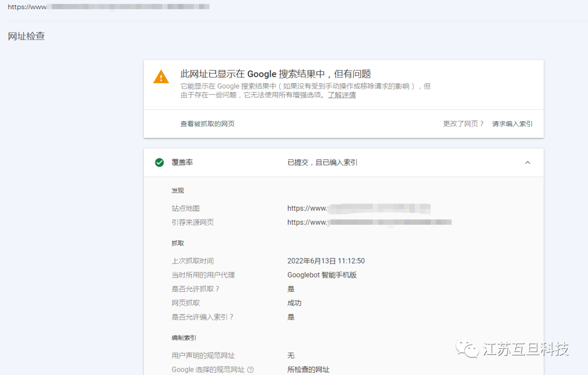
Task: Open the 了解详情 link
Action: 341,95
